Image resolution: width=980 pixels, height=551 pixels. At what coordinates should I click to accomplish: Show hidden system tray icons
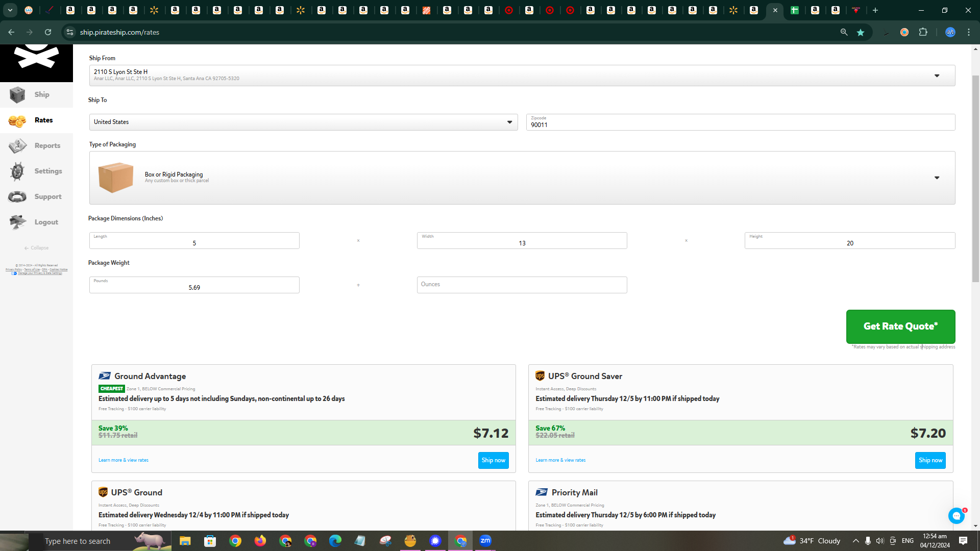[x=855, y=541]
